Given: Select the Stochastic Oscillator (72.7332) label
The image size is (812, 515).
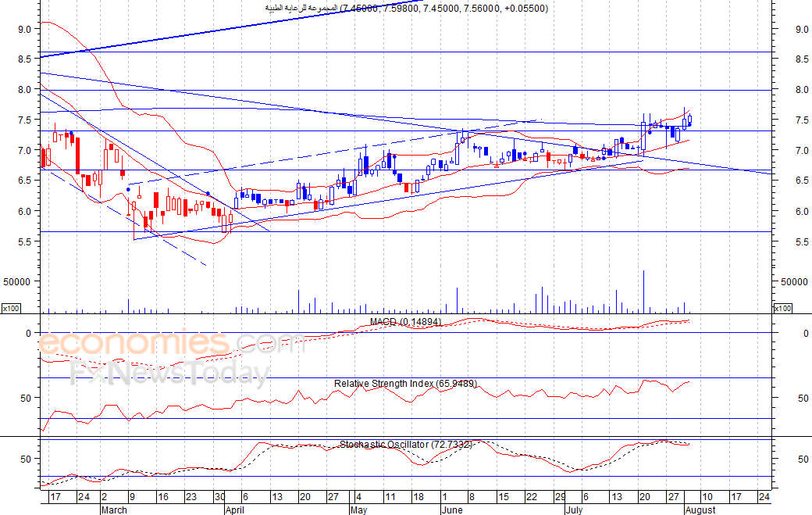Looking at the screenshot, I should [405, 445].
